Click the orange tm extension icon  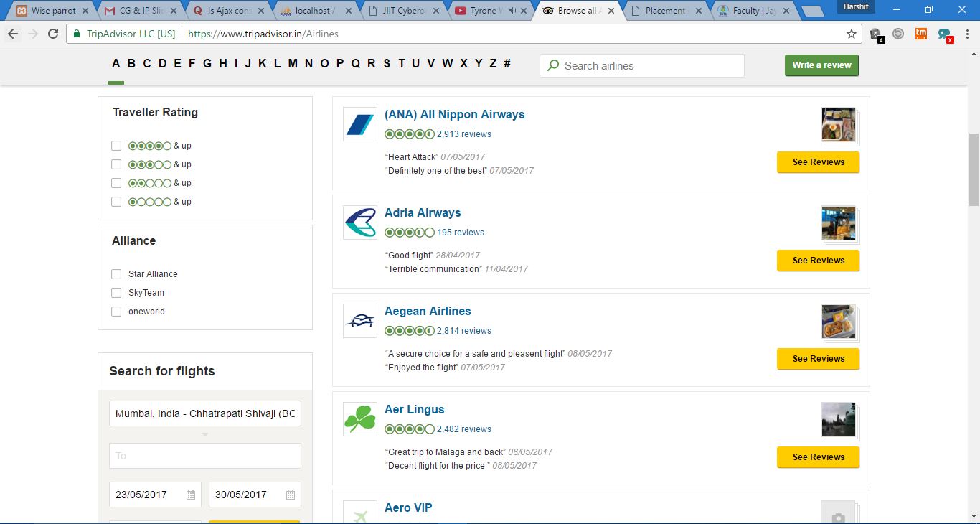pos(921,34)
